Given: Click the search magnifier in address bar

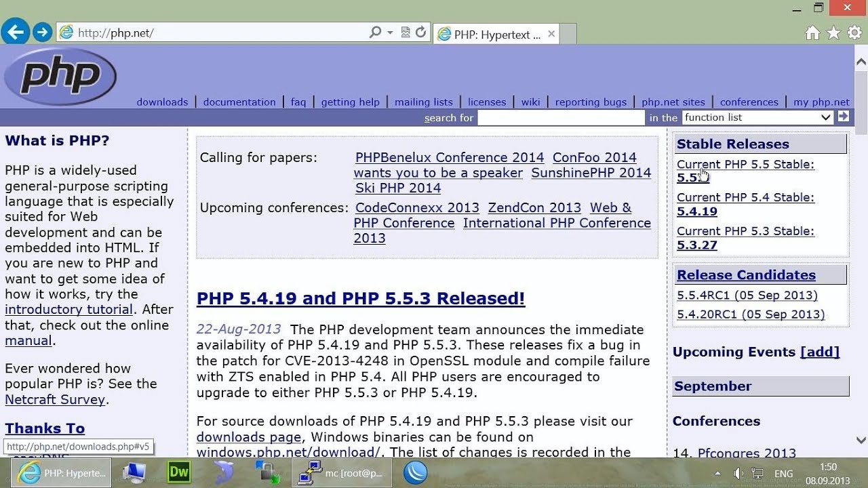Looking at the screenshot, I should tap(375, 33).
